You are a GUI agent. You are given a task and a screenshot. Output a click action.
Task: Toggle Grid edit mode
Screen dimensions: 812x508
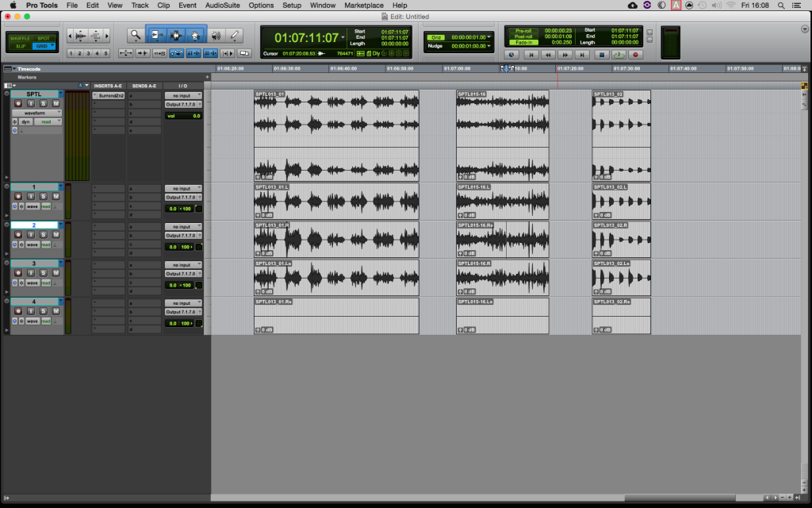(42, 46)
